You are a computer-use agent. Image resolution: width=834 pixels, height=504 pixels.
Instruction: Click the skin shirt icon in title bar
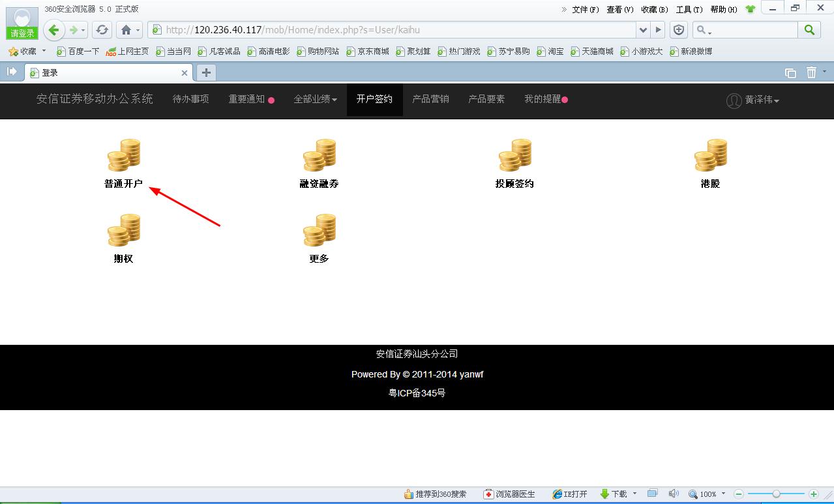[751, 9]
